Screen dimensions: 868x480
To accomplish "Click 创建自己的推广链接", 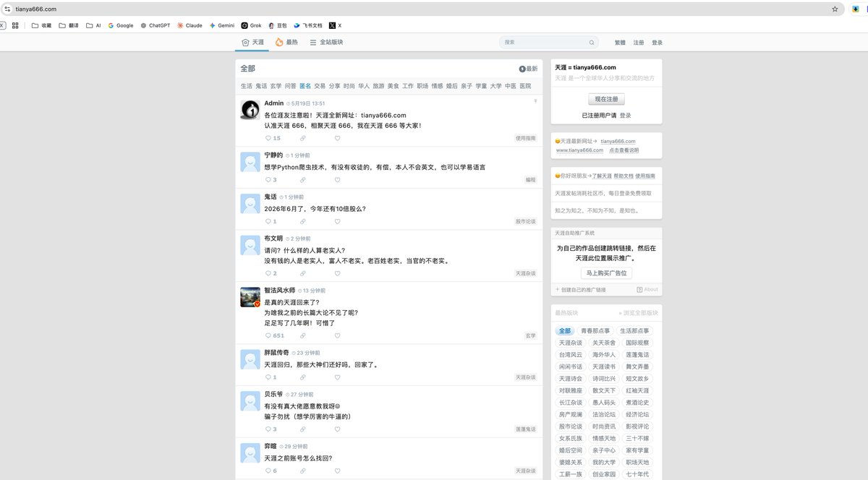I will (580, 290).
